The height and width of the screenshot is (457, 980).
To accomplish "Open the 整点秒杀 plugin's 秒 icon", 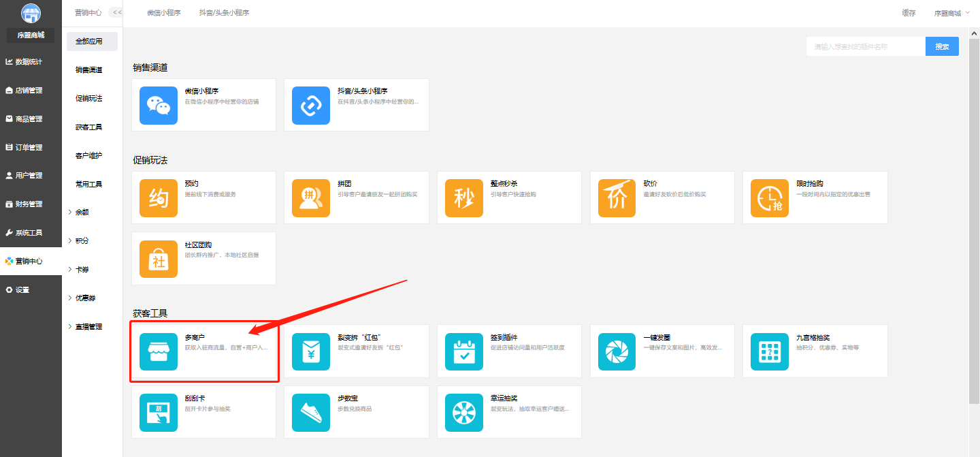I will click(x=464, y=198).
